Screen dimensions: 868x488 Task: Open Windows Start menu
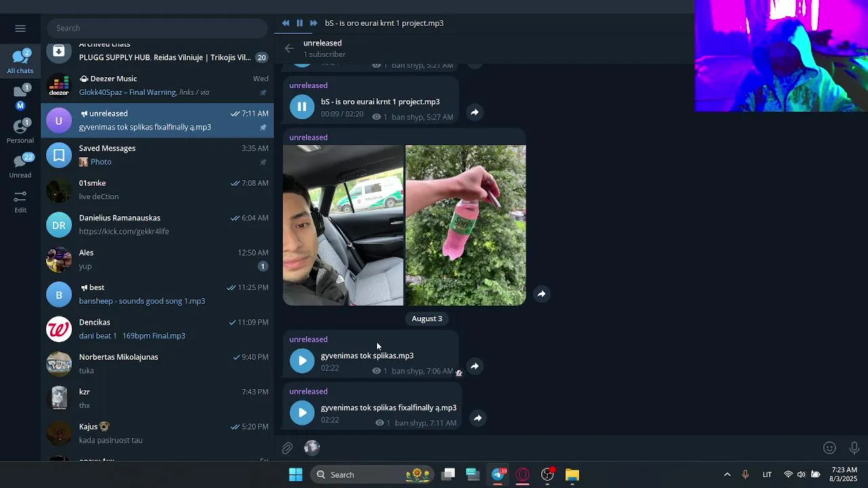click(296, 474)
